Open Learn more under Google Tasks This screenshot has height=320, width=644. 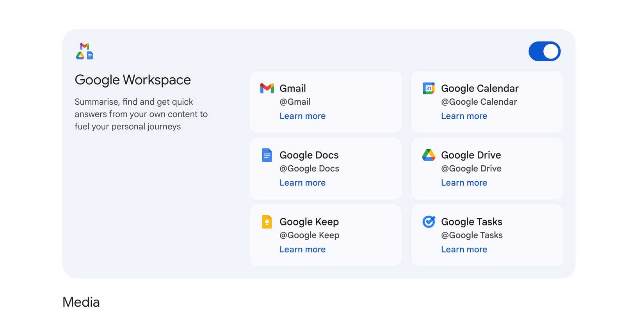pos(464,249)
